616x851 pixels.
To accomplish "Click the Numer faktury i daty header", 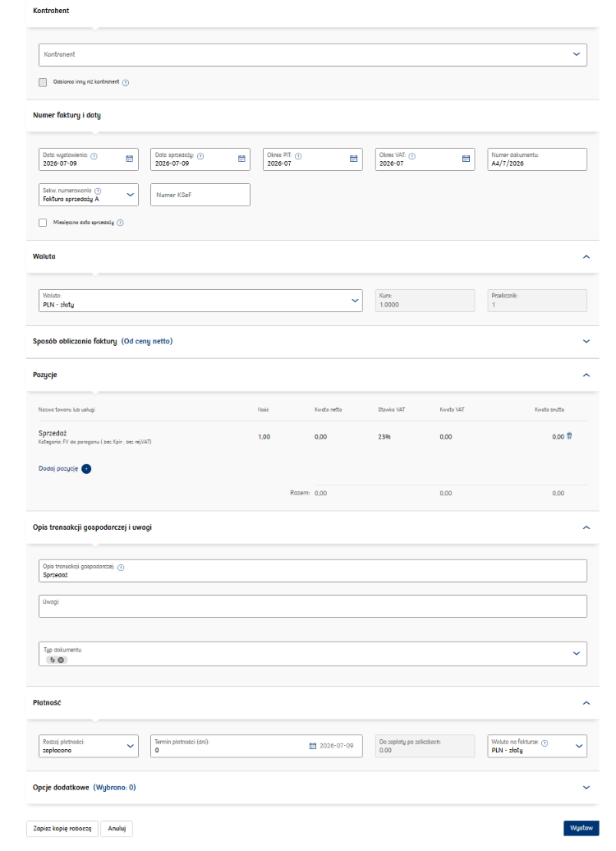I will coord(67,115).
